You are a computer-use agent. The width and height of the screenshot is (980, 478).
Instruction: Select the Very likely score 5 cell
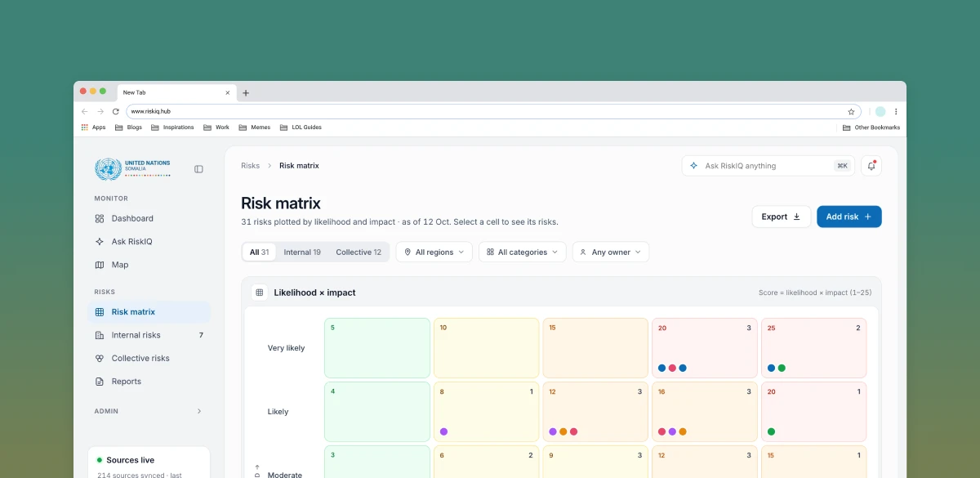(377, 348)
